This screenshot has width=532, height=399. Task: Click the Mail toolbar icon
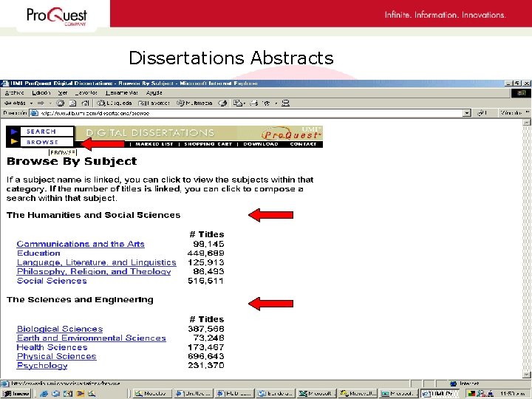tap(237, 103)
